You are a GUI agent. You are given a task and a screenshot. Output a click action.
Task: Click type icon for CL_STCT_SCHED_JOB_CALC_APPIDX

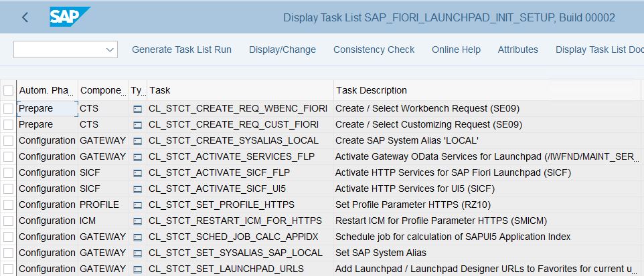coord(138,237)
